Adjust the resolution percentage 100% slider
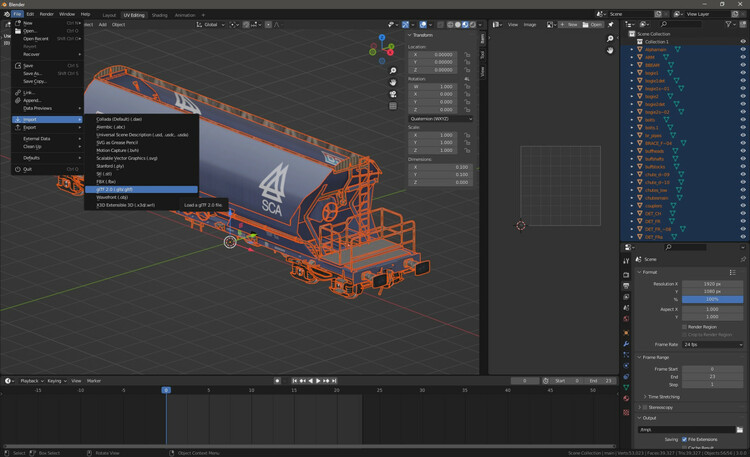Viewport: 750px width, 457px height. click(713, 299)
